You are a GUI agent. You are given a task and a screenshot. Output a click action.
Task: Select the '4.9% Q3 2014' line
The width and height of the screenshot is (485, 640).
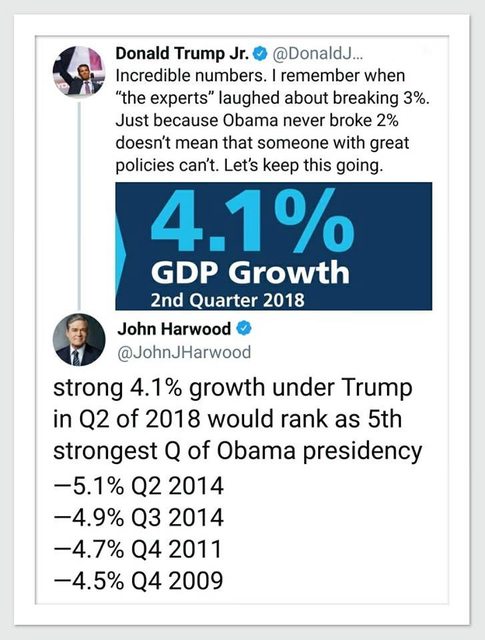click(x=138, y=518)
